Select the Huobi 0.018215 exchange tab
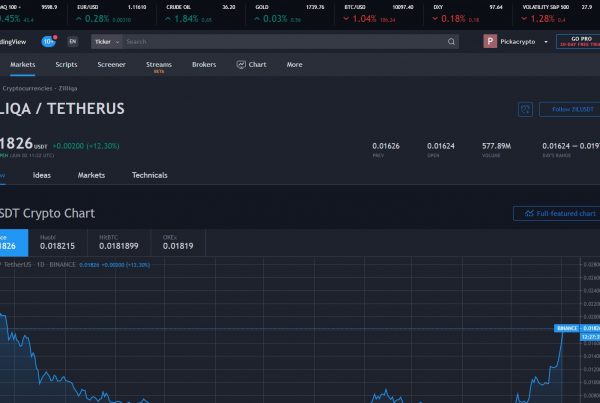This screenshot has height=403, width=600. pos(57,243)
